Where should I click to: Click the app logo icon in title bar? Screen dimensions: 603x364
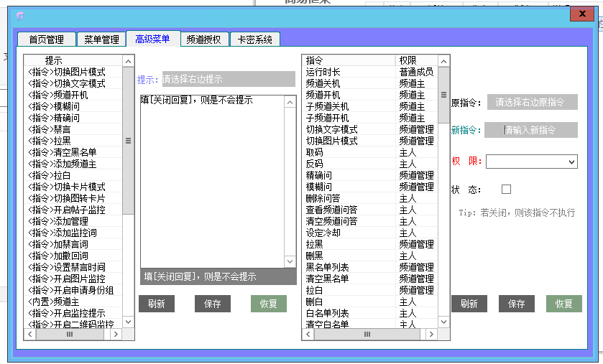tap(20, 16)
